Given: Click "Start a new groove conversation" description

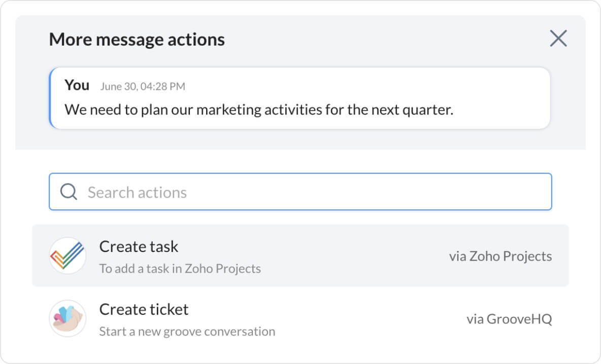Looking at the screenshot, I should click(x=187, y=332).
